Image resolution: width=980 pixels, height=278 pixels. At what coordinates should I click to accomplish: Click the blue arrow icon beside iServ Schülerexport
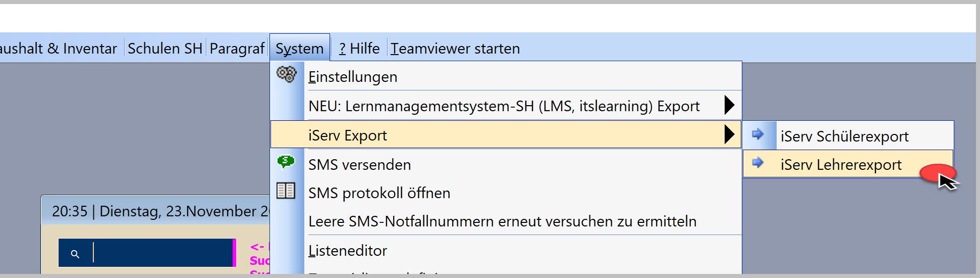pyautogui.click(x=757, y=134)
